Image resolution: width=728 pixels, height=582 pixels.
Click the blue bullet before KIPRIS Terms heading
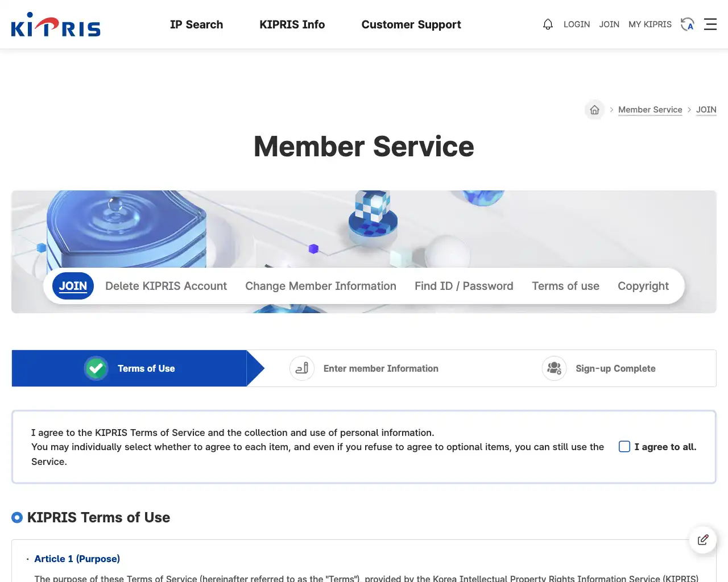17,517
